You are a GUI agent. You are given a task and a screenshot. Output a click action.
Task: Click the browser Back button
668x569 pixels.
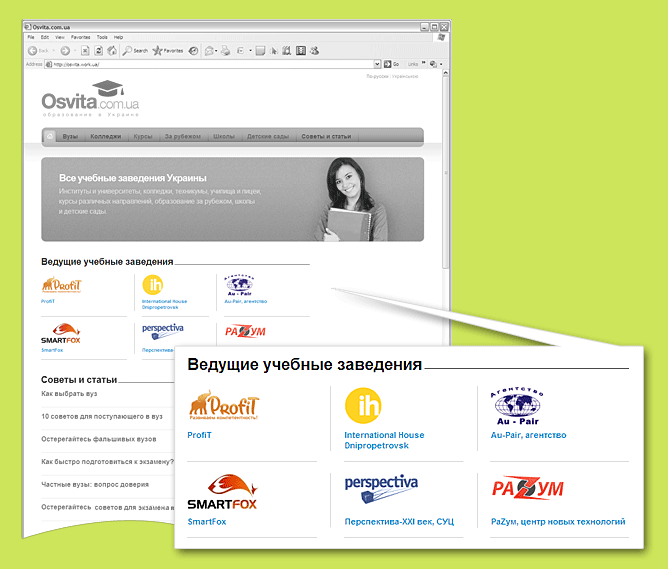[38, 51]
